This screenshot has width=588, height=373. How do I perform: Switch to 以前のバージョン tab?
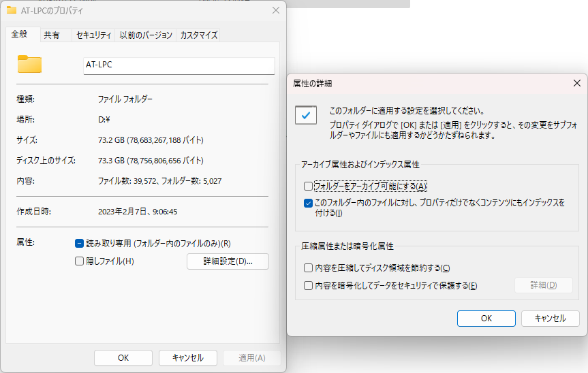[146, 35]
